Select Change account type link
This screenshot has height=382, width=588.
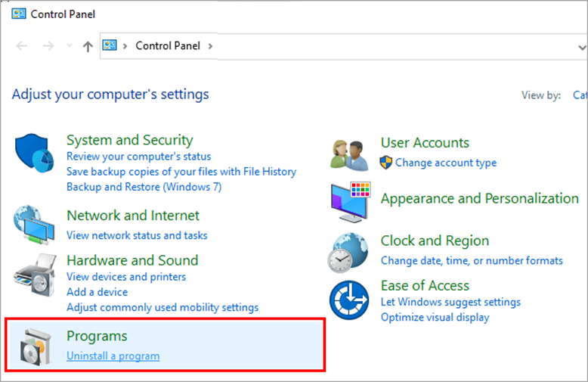coord(446,163)
